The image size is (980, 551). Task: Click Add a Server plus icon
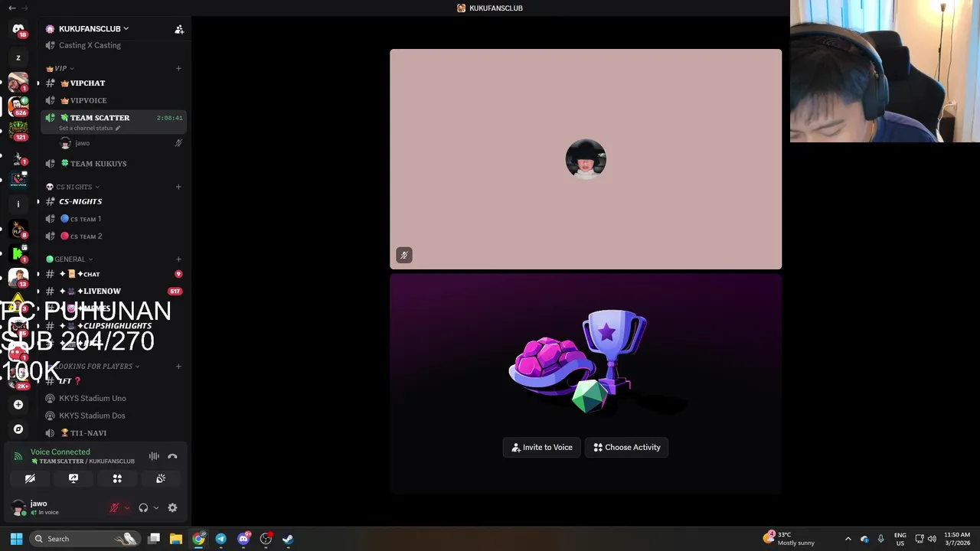click(18, 405)
